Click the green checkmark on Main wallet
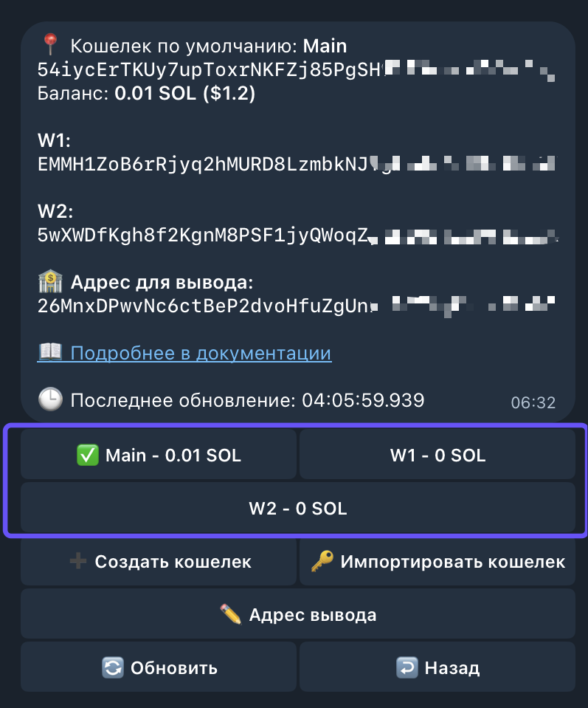Image resolution: width=588 pixels, height=708 pixels. (88, 456)
